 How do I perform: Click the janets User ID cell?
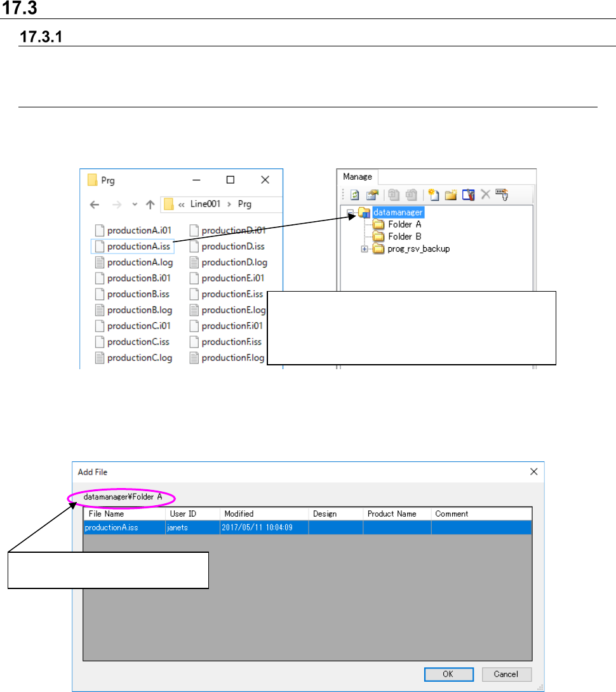pyautogui.click(x=192, y=527)
